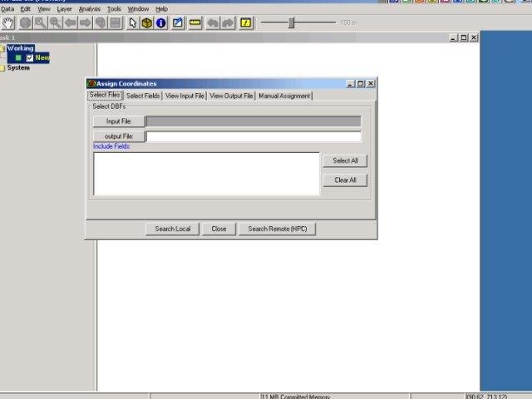
Task: Click the undo arrow in toolbar
Action: pyautogui.click(x=213, y=23)
